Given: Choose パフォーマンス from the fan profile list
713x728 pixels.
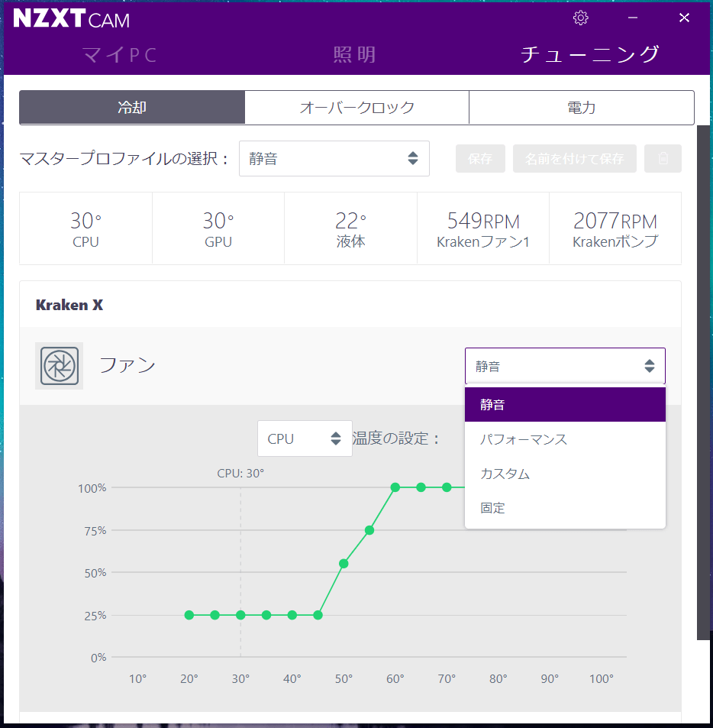Looking at the screenshot, I should tap(565, 439).
